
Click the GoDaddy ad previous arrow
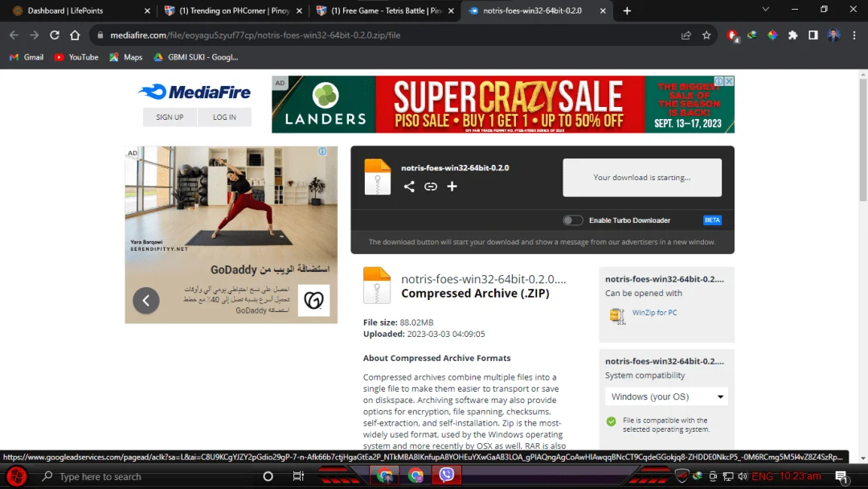pos(146,300)
